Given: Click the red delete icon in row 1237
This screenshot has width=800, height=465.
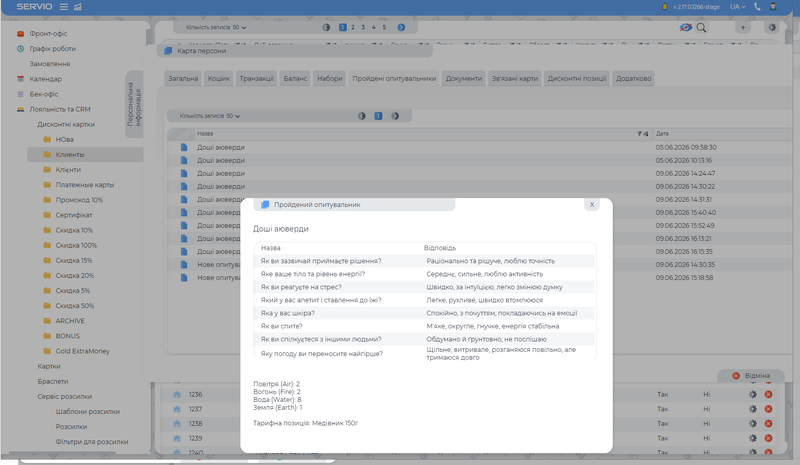Looking at the screenshot, I should point(768,409).
